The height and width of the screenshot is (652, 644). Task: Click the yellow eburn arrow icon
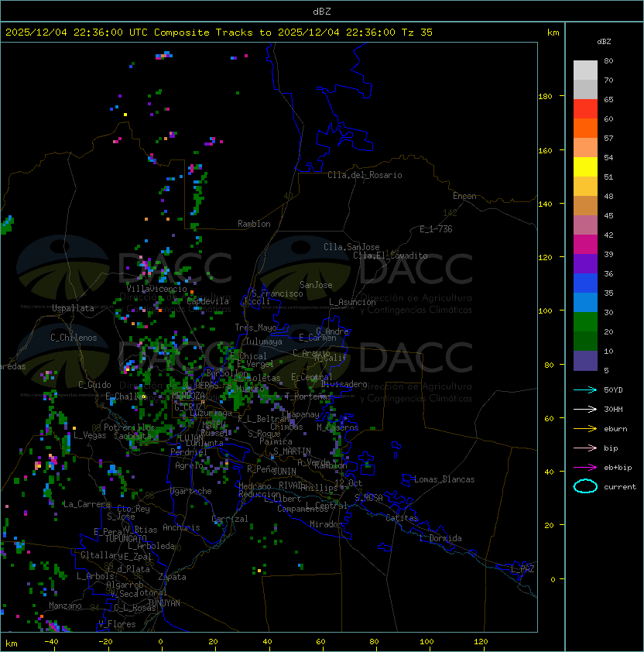[x=585, y=429]
